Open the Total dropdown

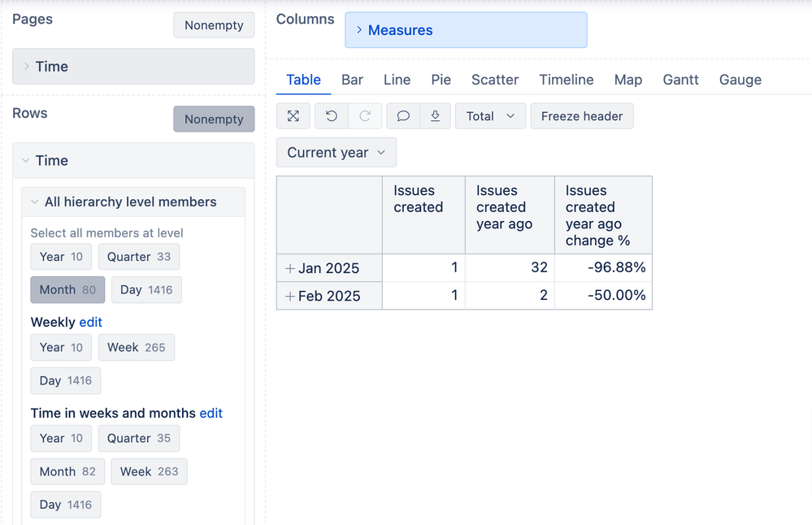click(x=490, y=116)
